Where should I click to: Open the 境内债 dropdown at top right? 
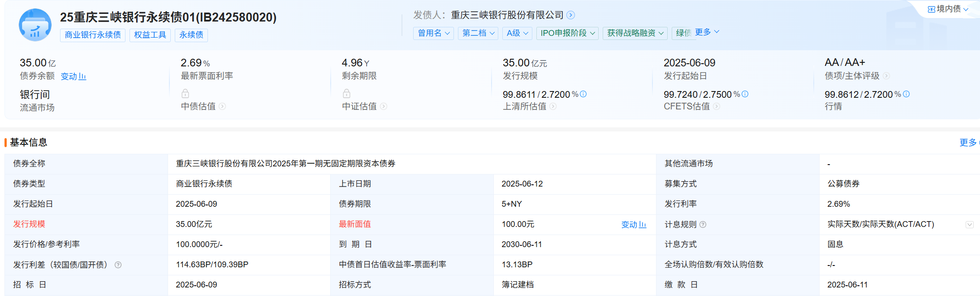(948, 9)
